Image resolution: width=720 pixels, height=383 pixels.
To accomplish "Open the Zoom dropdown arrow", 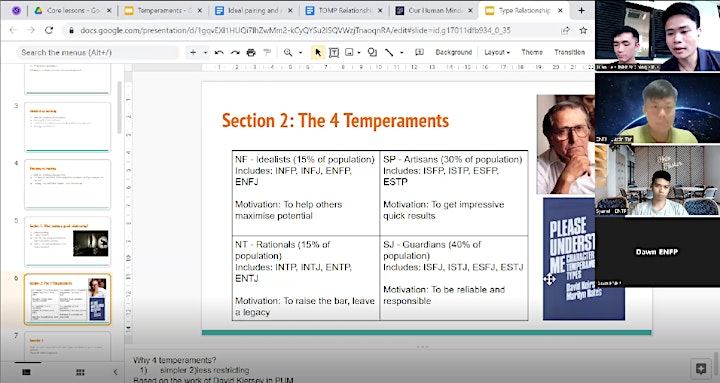I will pyautogui.click(x=300, y=52).
